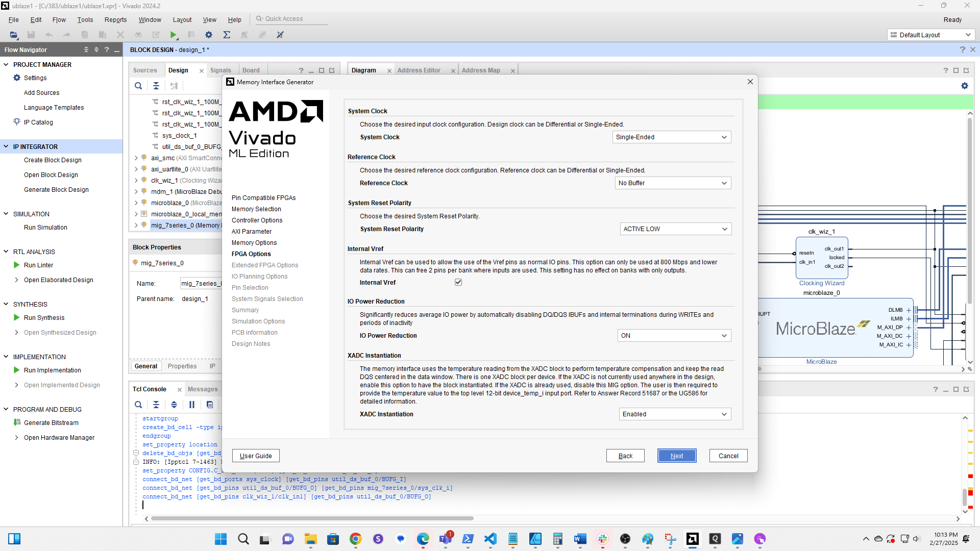Toggle the checkbox beside microblaze_0_local_mem
The height and width of the screenshot is (551, 980).
[x=143, y=214]
